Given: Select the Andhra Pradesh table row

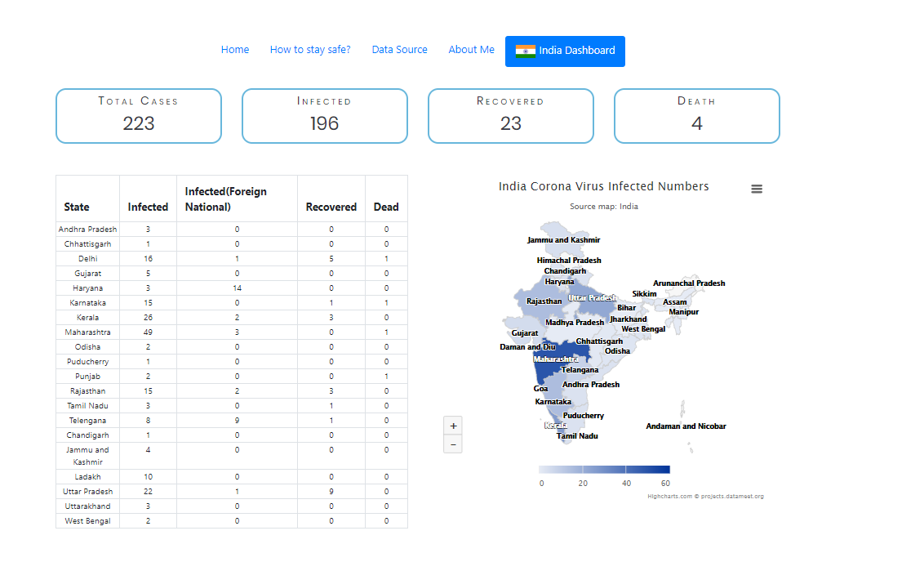Looking at the screenshot, I should (x=232, y=230).
